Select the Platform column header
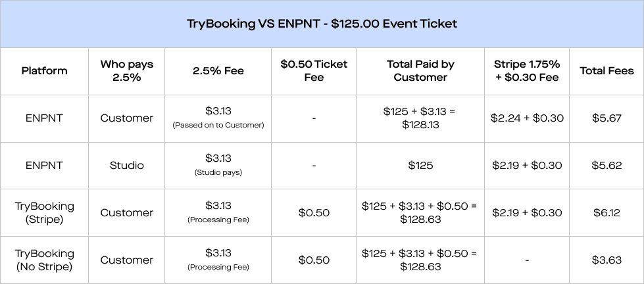 (x=44, y=71)
